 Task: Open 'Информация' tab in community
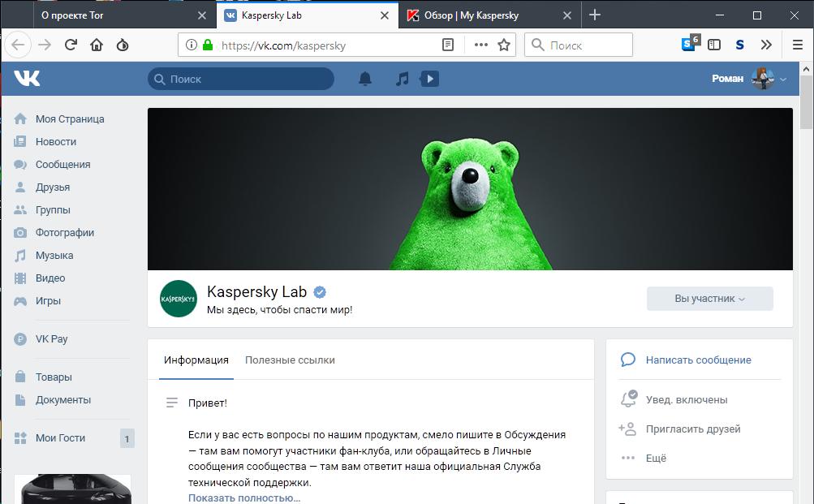click(196, 360)
